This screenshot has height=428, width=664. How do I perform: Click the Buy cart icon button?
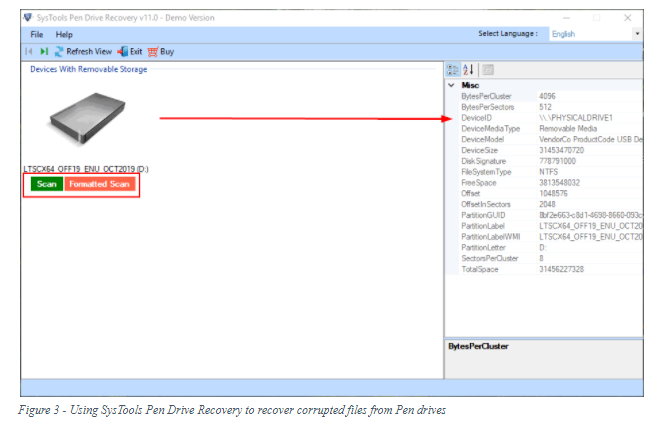[x=161, y=52]
